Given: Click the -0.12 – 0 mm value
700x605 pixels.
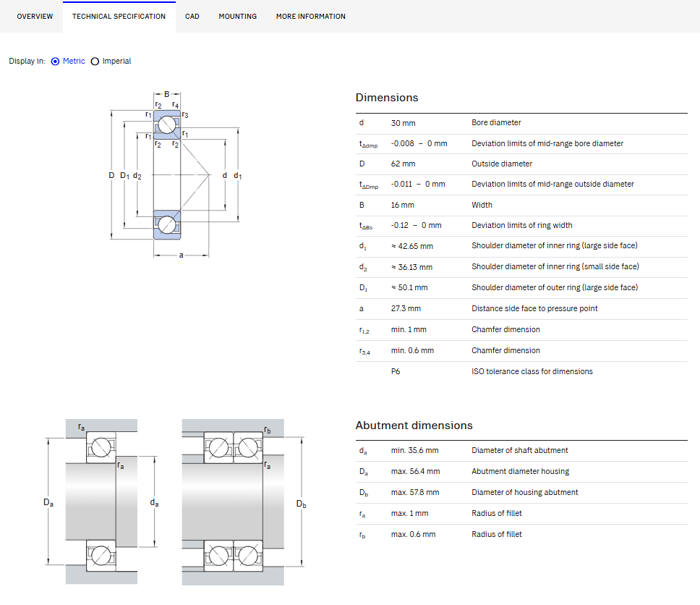Looking at the screenshot, I should point(416,225).
